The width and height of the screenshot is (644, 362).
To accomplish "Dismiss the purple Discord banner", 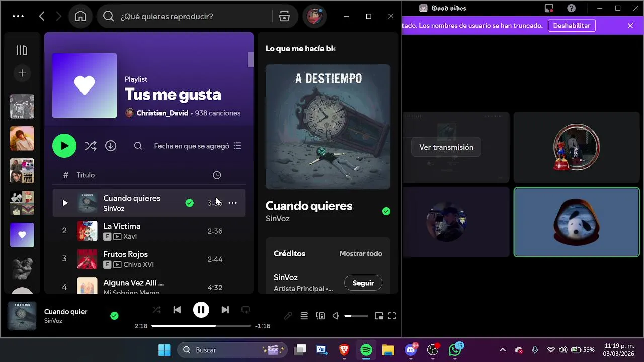I will (x=630, y=26).
